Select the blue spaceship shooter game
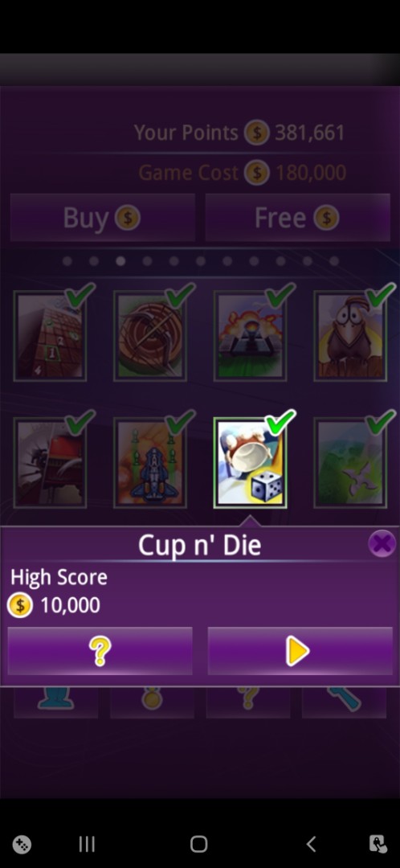The image size is (400, 868). click(x=150, y=463)
